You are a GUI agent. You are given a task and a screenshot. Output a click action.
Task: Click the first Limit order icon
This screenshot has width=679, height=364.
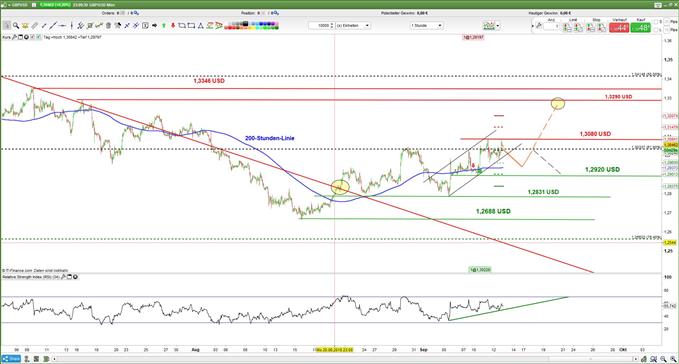point(567,27)
